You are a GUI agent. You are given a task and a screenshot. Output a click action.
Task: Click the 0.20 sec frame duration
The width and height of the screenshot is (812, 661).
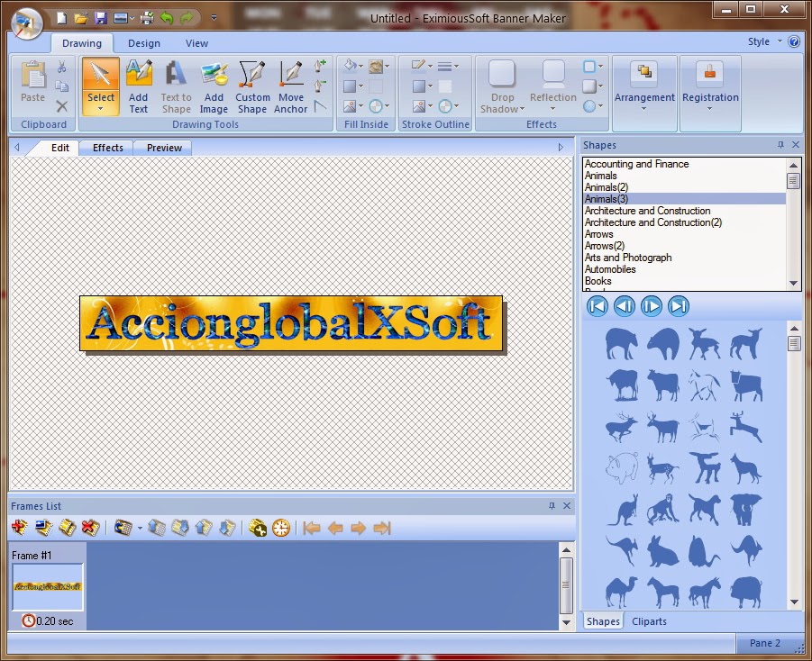[48, 620]
